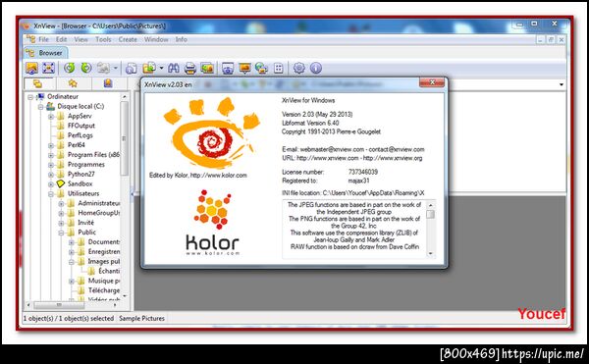This screenshot has height=364, width=589.
Task: Click the printer icon in the toolbar
Action: (x=190, y=69)
